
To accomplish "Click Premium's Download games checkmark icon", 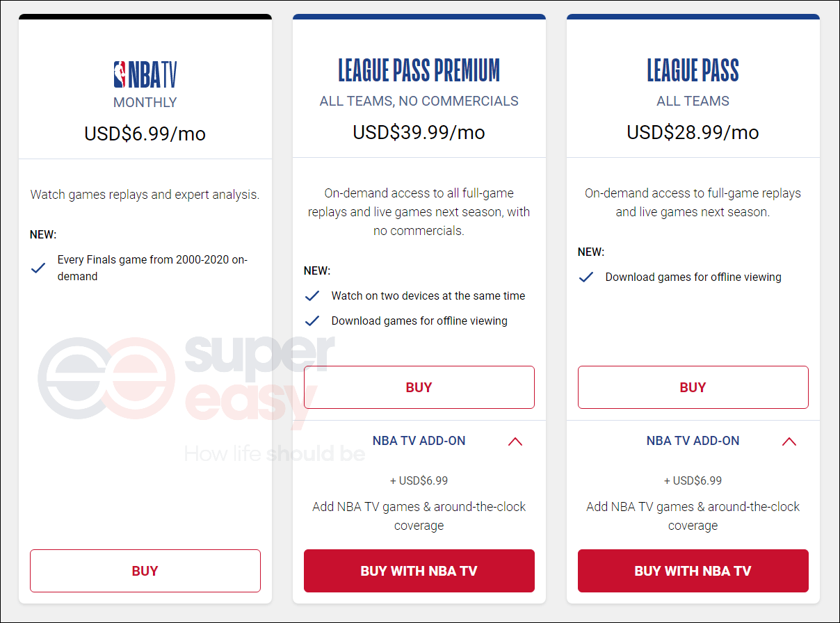I will 312,321.
